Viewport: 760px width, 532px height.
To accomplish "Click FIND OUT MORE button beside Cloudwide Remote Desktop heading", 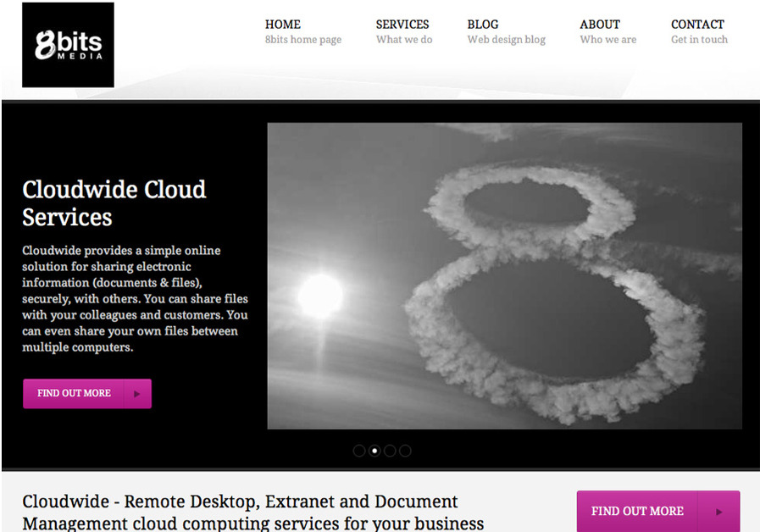I will click(658, 511).
